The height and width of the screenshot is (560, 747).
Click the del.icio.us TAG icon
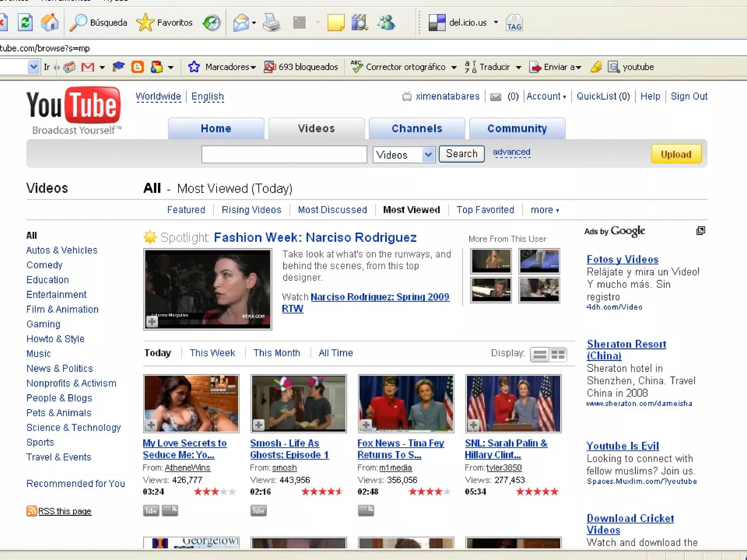[x=514, y=23]
